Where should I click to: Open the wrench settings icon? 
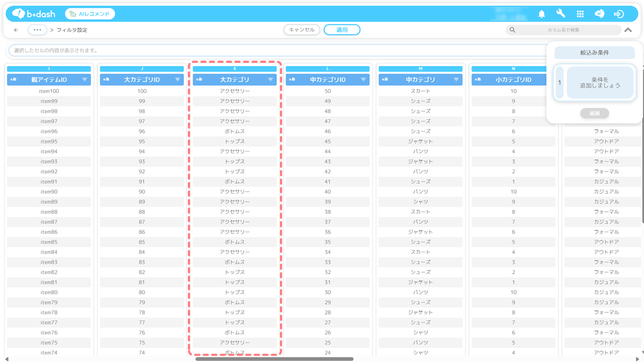[x=560, y=14]
